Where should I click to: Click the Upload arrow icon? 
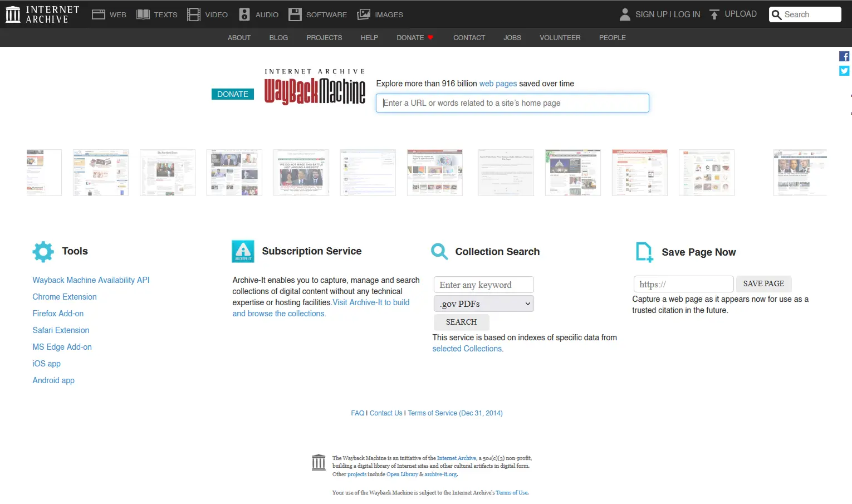pos(714,14)
